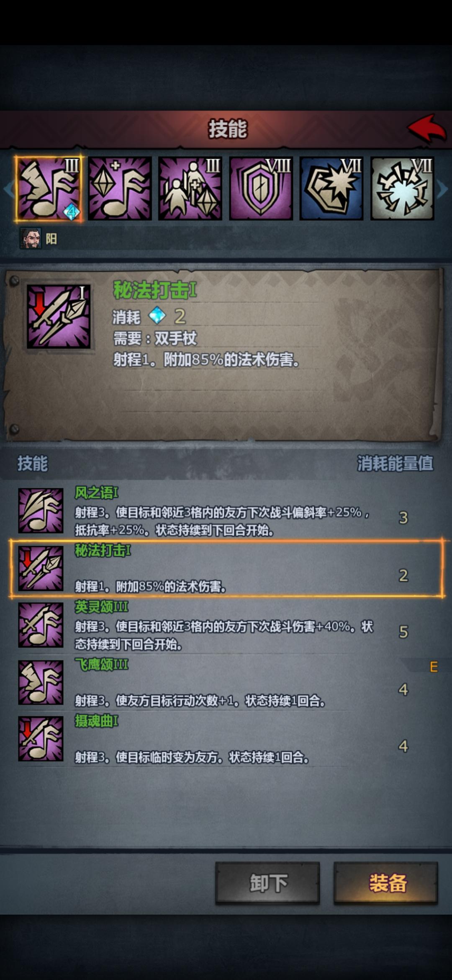Click the red back arrow icon
This screenshot has width=452, height=980.
426,129
